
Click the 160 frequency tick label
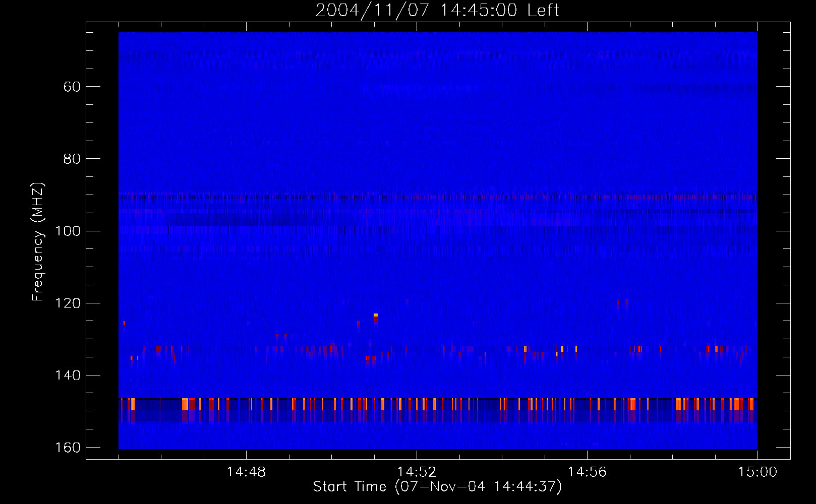tap(68, 448)
